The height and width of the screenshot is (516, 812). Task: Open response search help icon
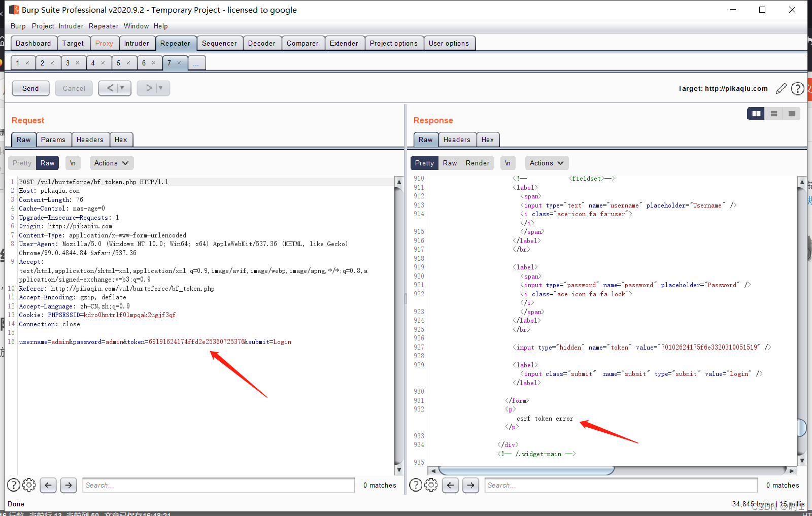coord(416,485)
